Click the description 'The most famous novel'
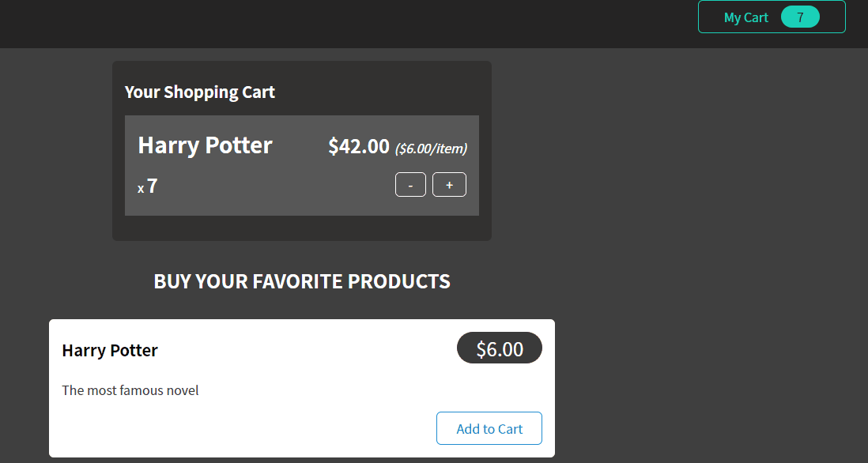 (x=130, y=390)
